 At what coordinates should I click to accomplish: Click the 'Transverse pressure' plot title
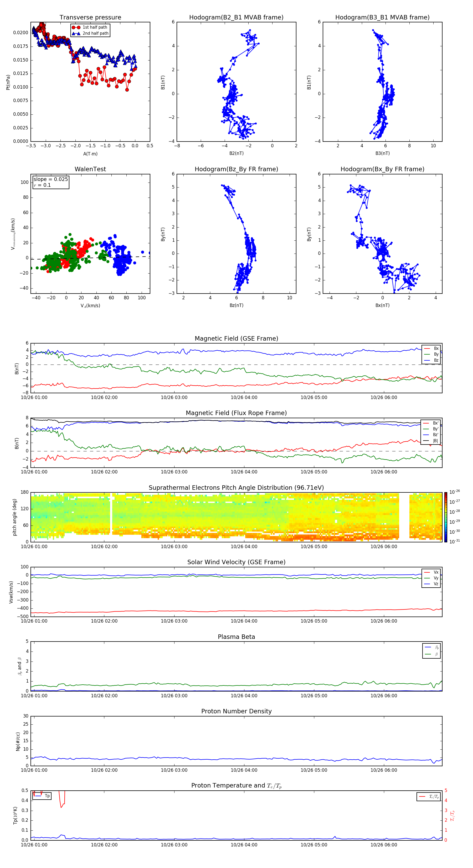[90, 18]
